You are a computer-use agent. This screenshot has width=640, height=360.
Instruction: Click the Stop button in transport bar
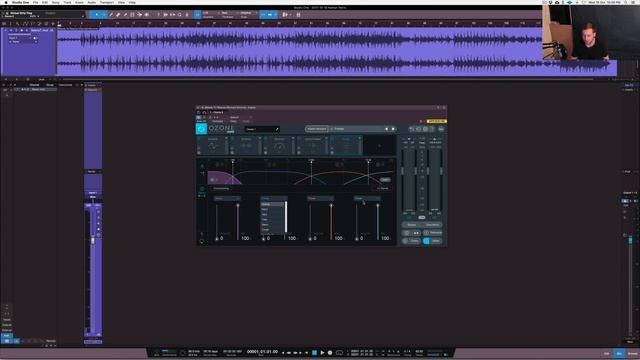coord(314,353)
